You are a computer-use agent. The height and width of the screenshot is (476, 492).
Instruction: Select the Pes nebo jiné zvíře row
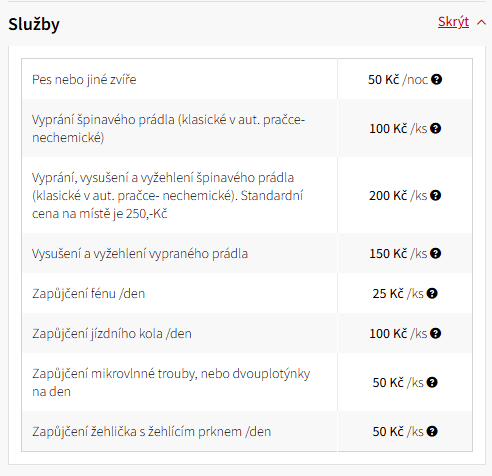point(247,79)
